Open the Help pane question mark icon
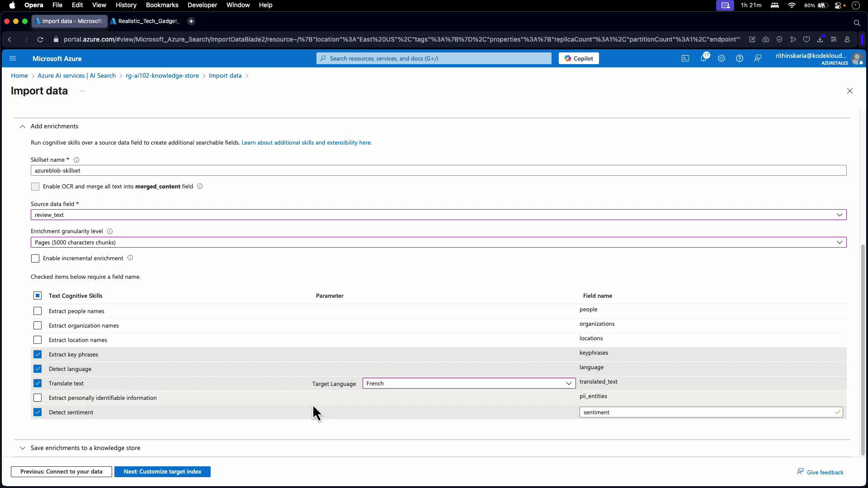This screenshot has width=868, height=488. [740, 58]
